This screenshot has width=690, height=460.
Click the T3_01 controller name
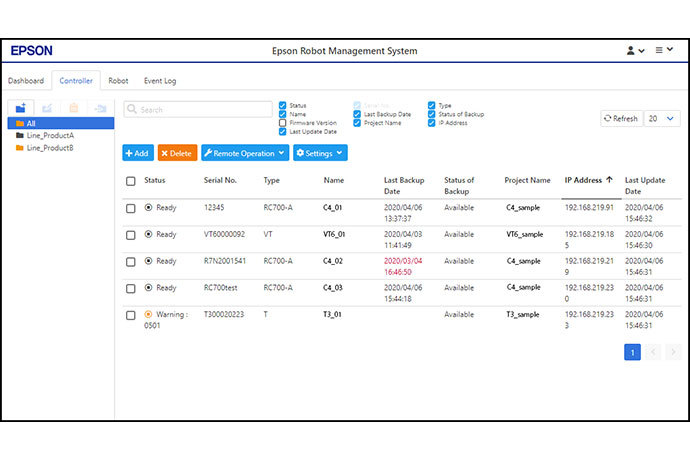point(332,314)
